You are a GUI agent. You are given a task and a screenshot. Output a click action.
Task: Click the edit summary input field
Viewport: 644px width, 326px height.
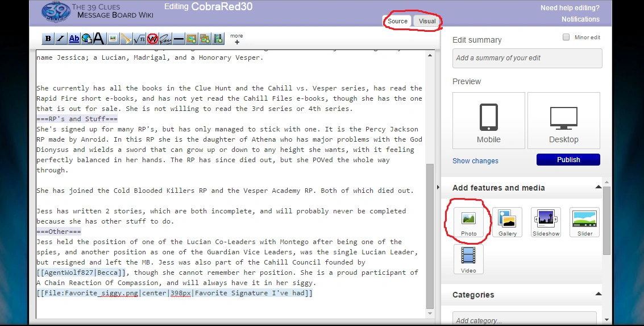coord(527,58)
